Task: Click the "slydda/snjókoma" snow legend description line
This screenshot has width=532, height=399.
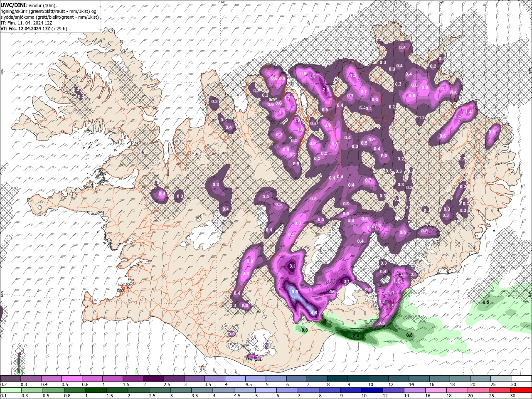Action: coord(49,17)
